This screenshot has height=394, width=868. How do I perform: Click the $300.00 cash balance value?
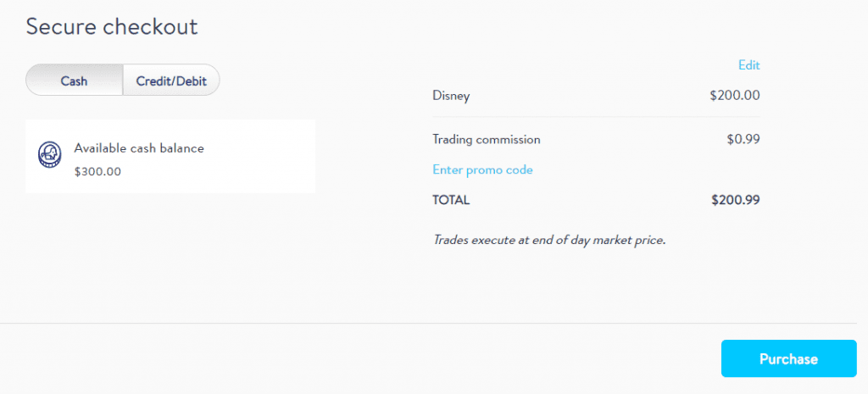coord(97,171)
